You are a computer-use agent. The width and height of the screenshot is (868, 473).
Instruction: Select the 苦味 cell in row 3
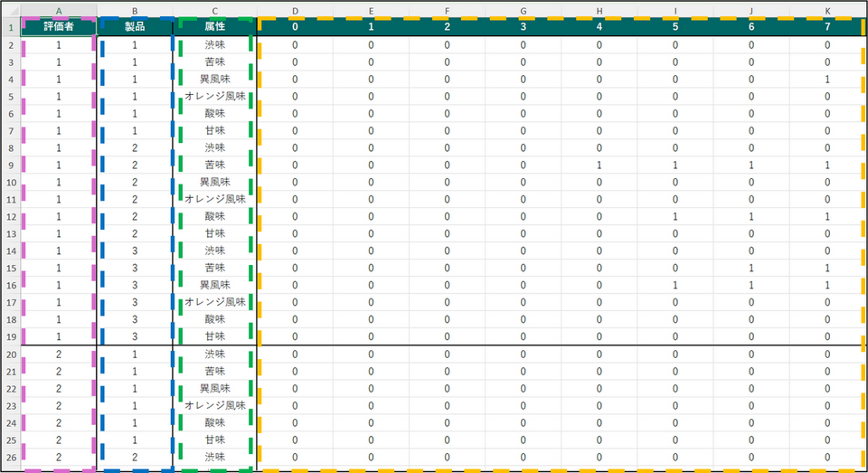[x=215, y=62]
